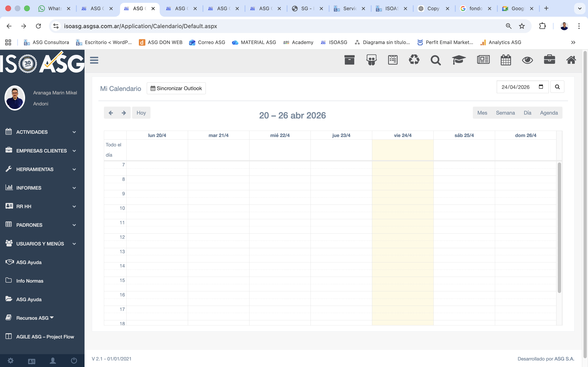Toggle the sidebar with the hamburger menu
588x367 pixels.
tap(94, 60)
